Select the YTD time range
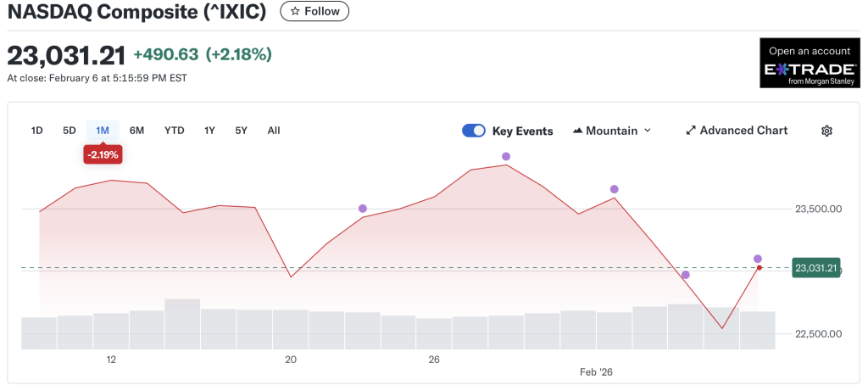The width and height of the screenshot is (868, 391). (174, 131)
